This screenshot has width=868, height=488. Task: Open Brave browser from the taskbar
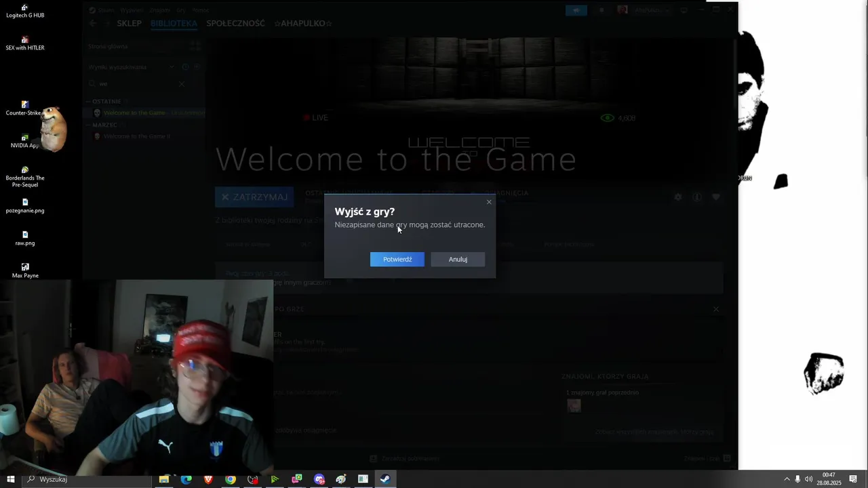208,479
